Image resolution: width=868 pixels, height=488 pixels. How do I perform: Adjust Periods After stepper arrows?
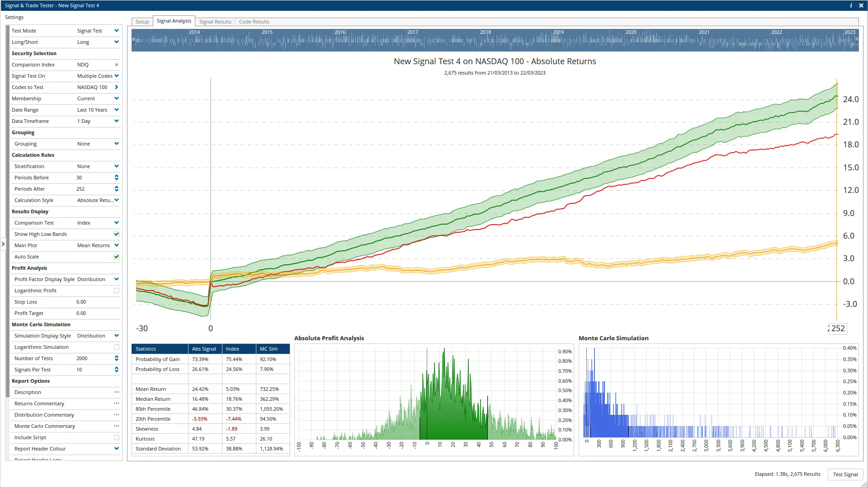pos(117,189)
